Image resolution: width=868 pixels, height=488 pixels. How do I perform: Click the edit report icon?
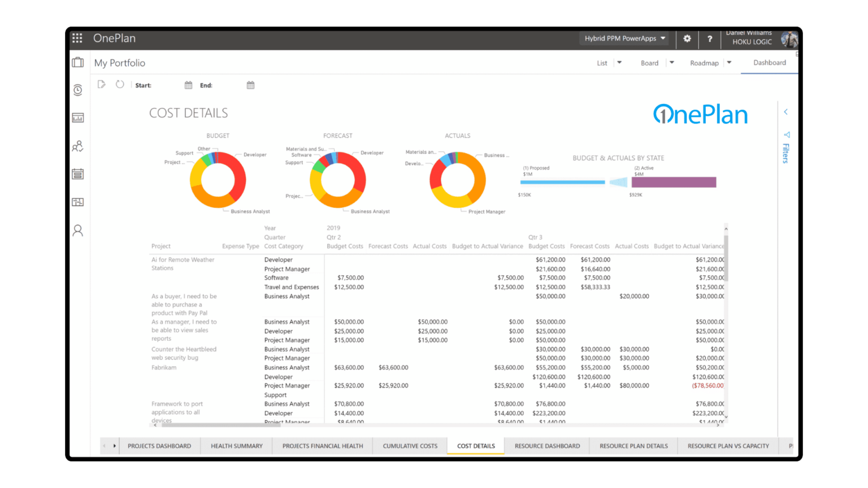point(102,85)
